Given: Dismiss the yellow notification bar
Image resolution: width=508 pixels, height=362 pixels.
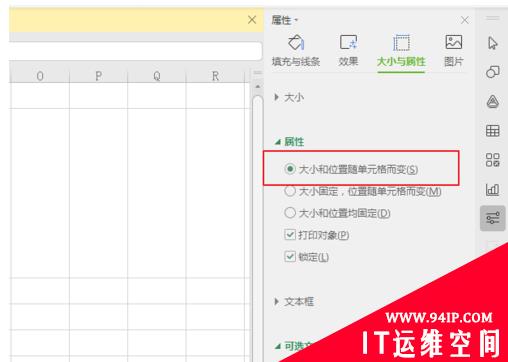Looking at the screenshot, I should point(252,20).
